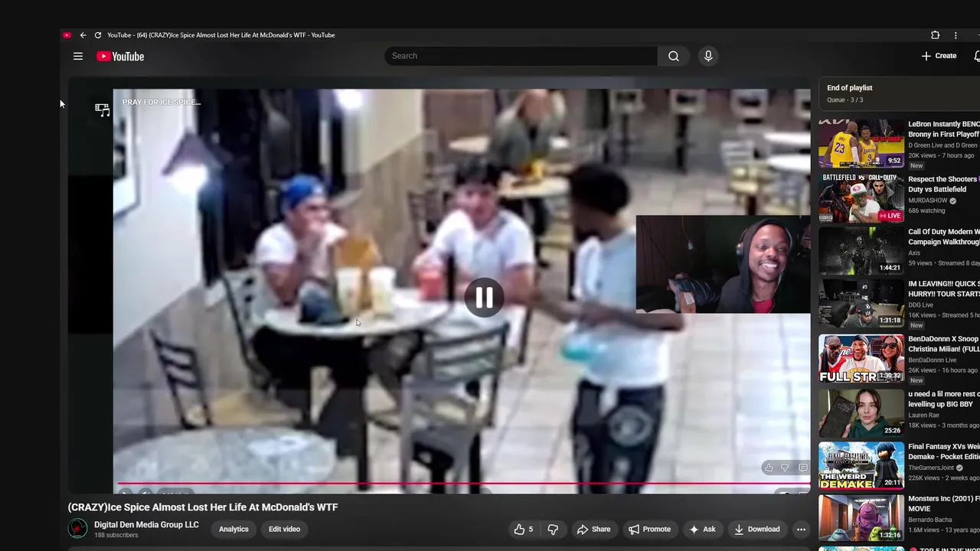Click MURDASHOW channel name
The height and width of the screenshot is (551, 980).
pos(928,201)
